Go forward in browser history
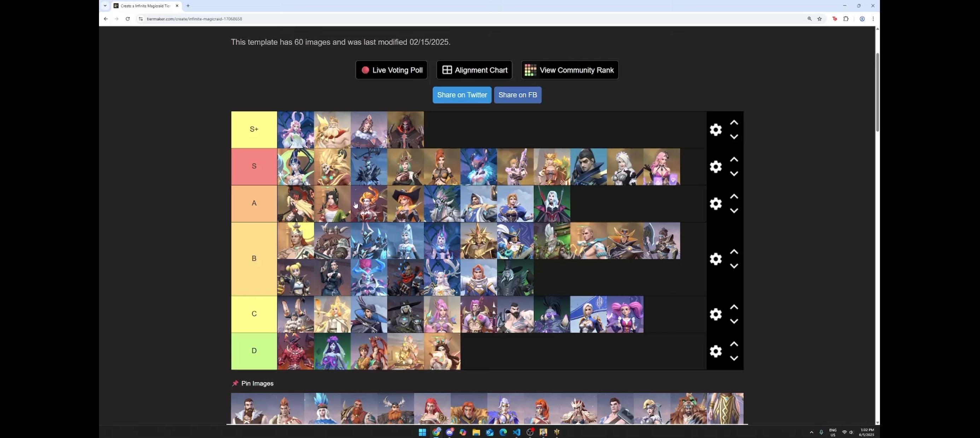The width and height of the screenshot is (980, 438). point(116,19)
